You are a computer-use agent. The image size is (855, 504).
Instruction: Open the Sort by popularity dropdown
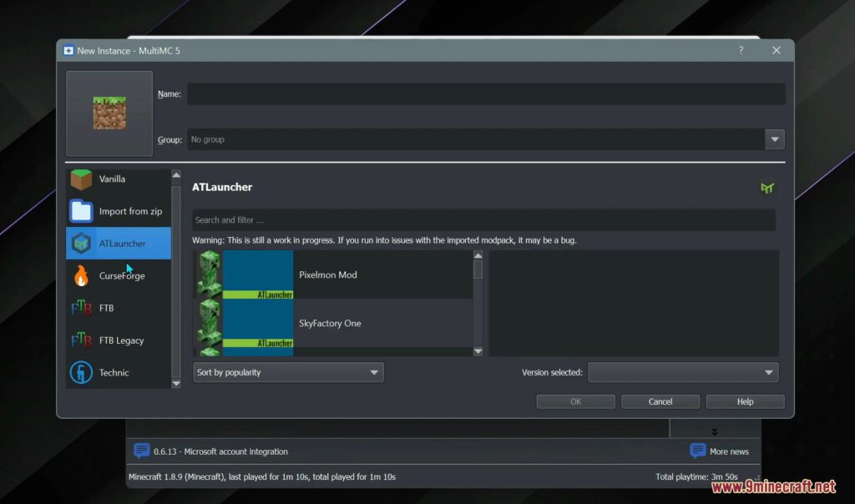pyautogui.click(x=288, y=373)
